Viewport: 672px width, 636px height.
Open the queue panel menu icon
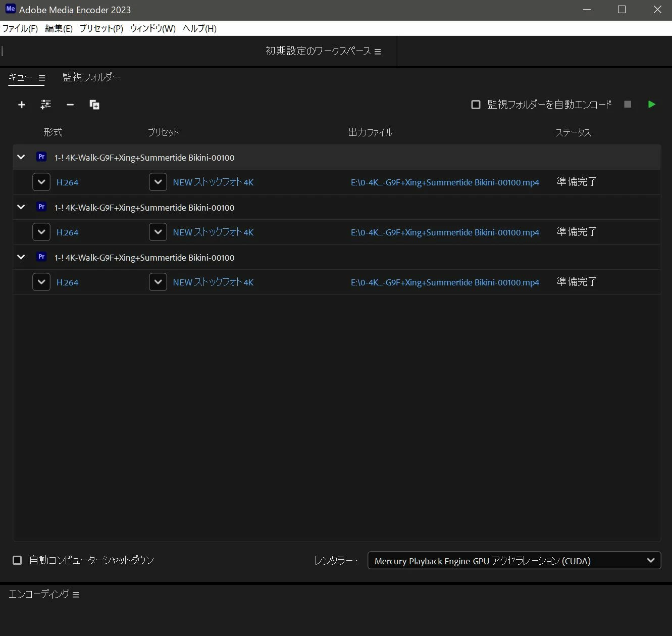(x=42, y=78)
